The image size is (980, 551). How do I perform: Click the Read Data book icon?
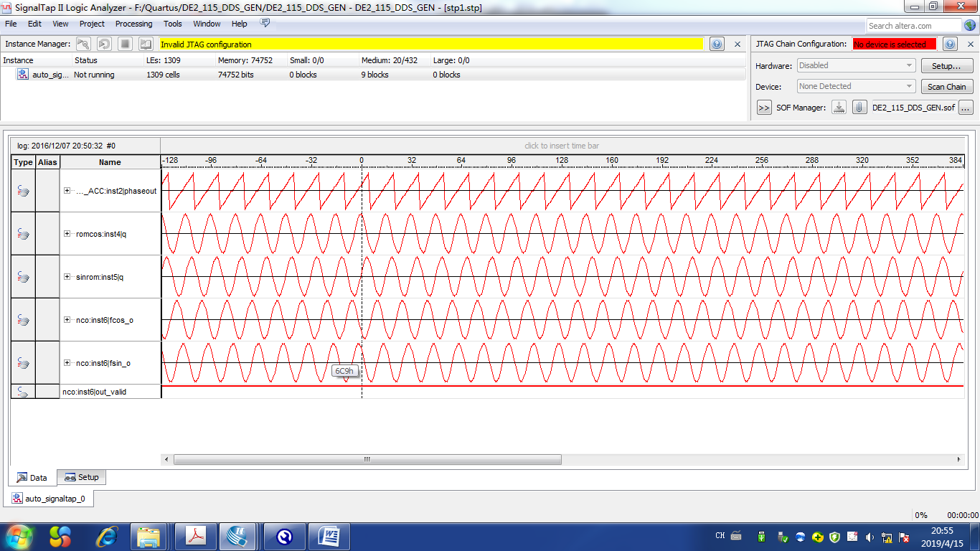pos(146,44)
